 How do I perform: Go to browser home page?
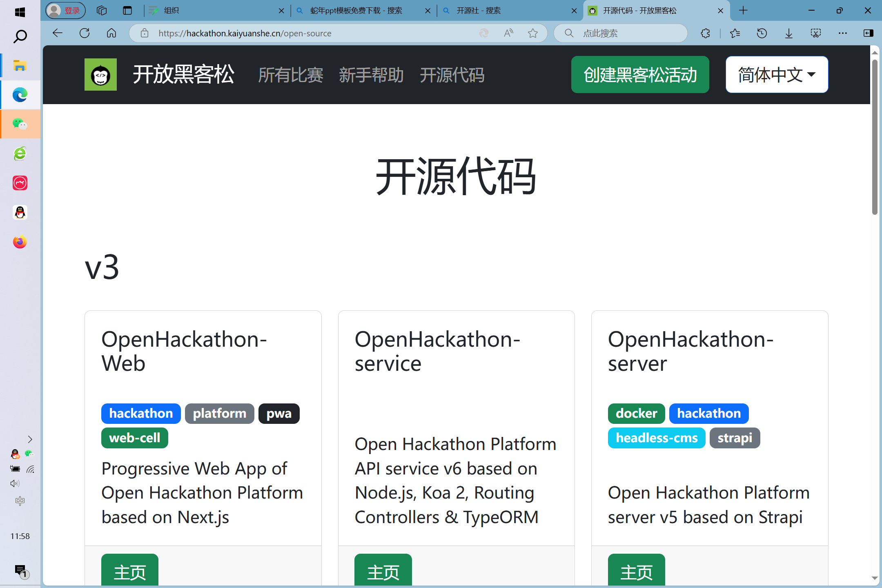click(x=111, y=33)
